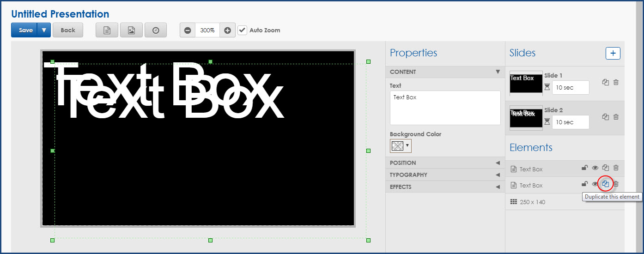The height and width of the screenshot is (254, 644).
Task: Click the Slide 1 label
Action: (553, 75)
